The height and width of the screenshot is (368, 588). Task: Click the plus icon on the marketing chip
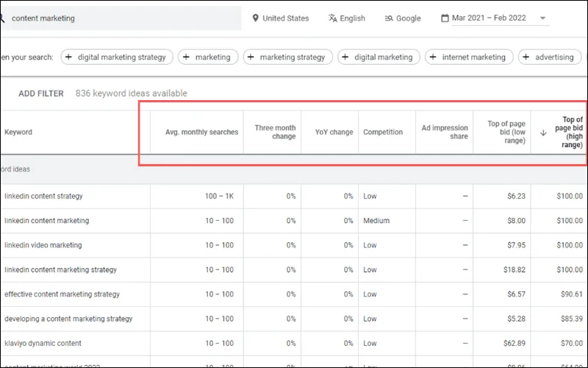(x=186, y=57)
